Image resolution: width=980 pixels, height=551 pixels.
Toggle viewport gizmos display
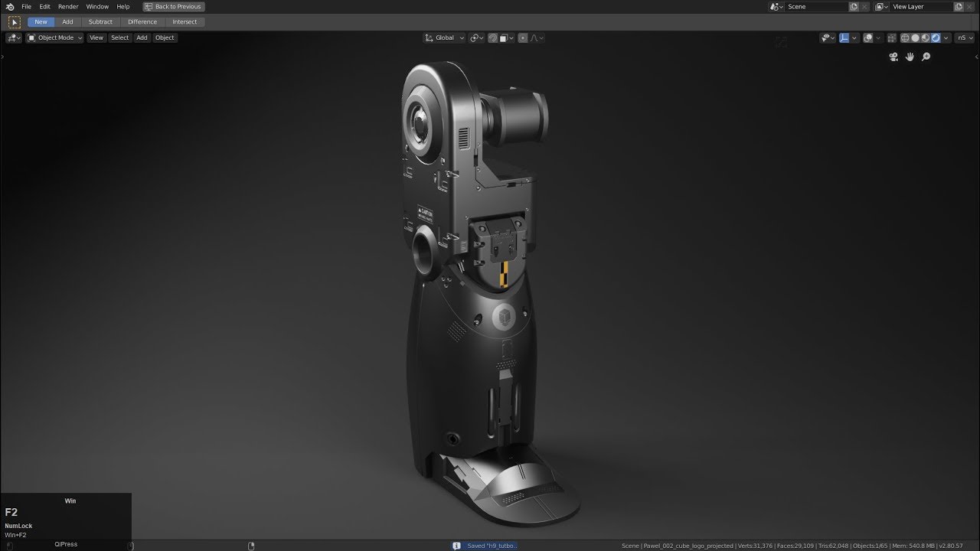[x=844, y=37]
